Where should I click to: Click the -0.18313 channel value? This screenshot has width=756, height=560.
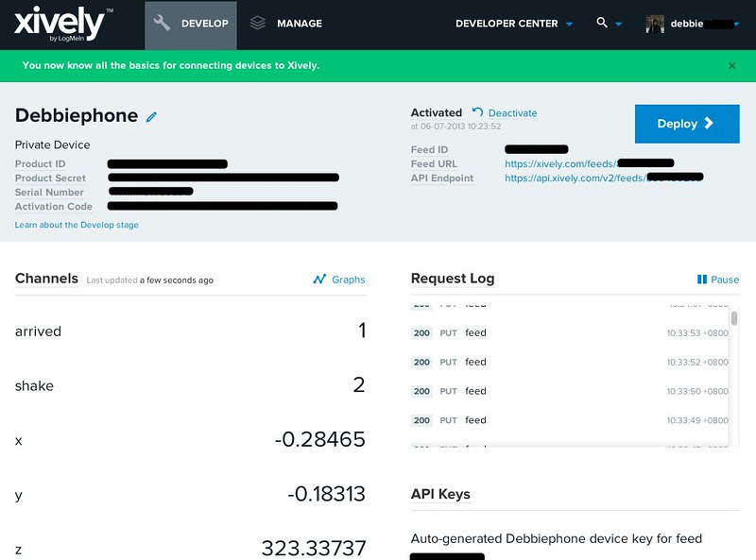(326, 494)
